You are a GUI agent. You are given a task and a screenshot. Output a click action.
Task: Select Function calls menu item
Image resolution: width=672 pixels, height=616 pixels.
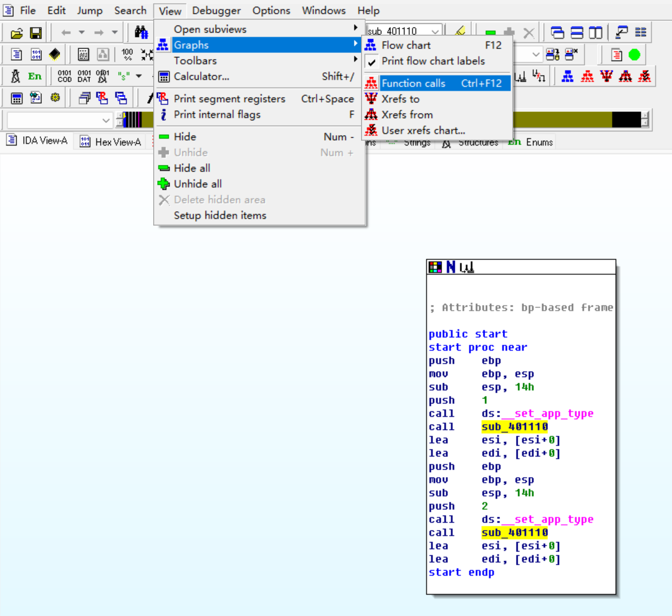pyautogui.click(x=437, y=83)
